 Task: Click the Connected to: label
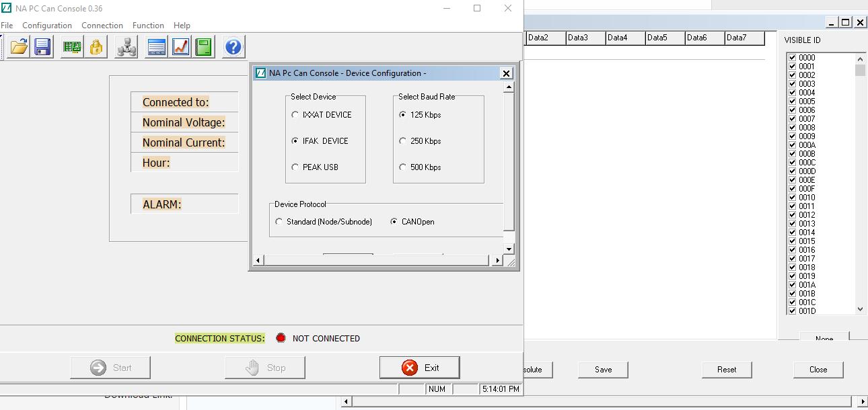[176, 102]
